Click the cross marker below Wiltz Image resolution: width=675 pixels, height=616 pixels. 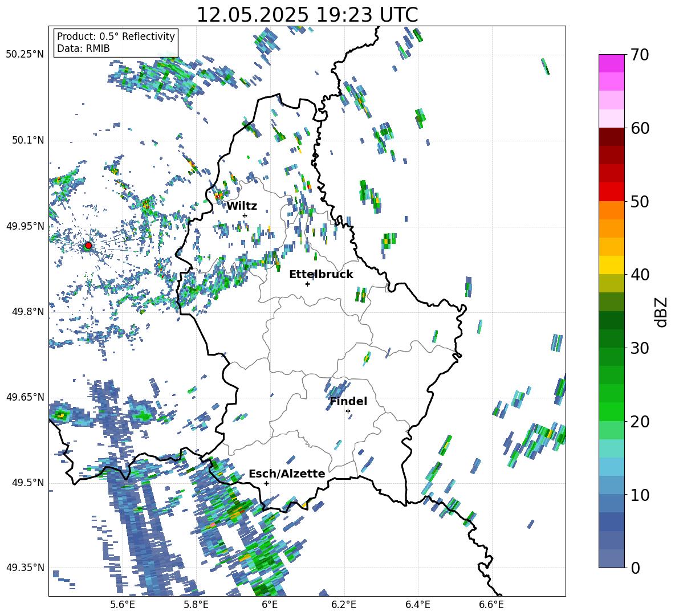(x=245, y=216)
